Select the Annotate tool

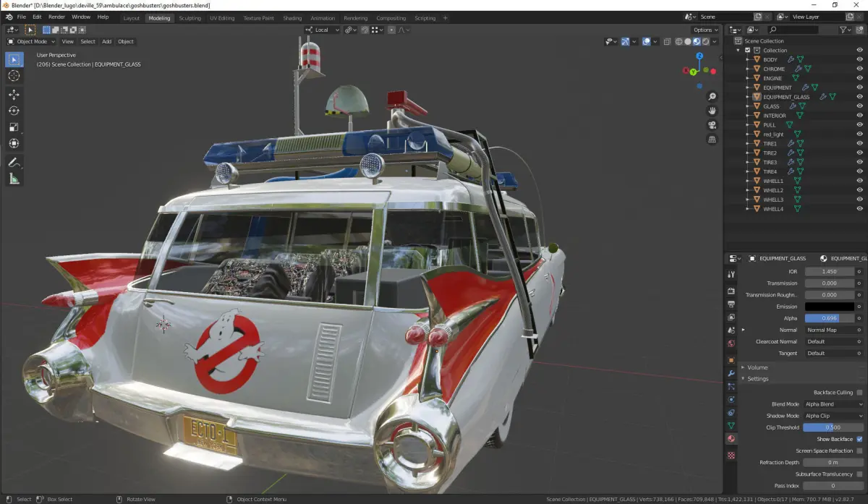pos(14,162)
